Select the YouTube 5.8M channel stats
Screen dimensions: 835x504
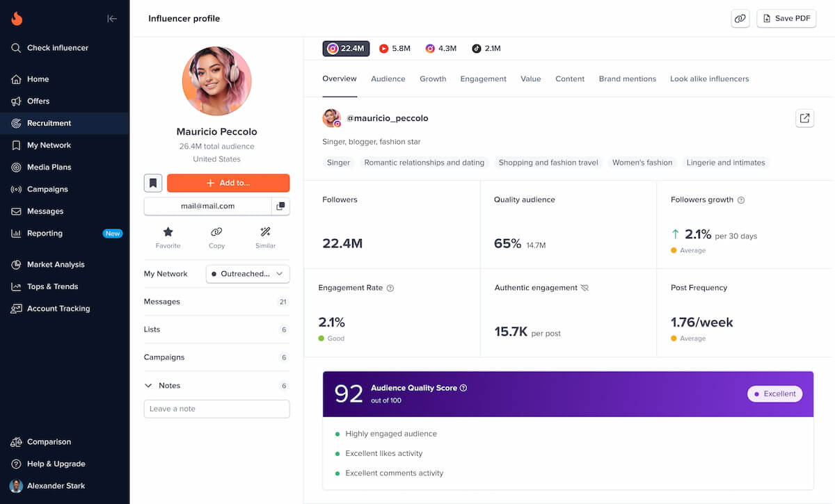[x=394, y=48]
